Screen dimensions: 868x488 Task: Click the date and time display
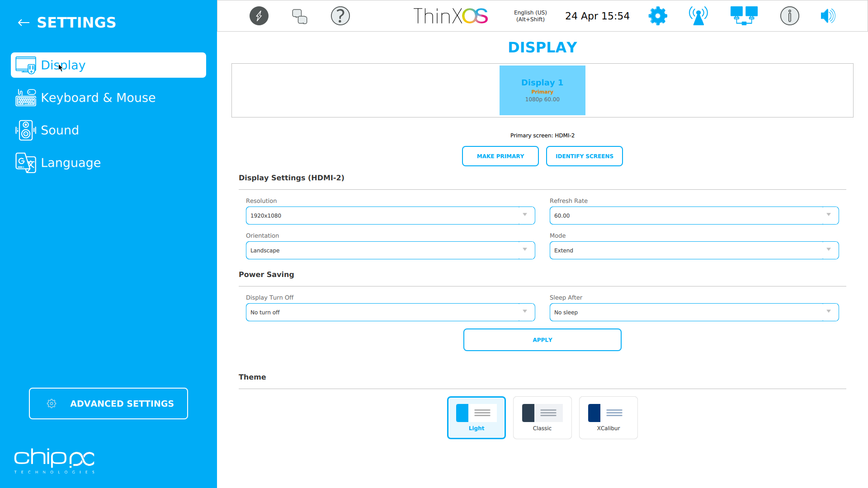click(x=597, y=16)
